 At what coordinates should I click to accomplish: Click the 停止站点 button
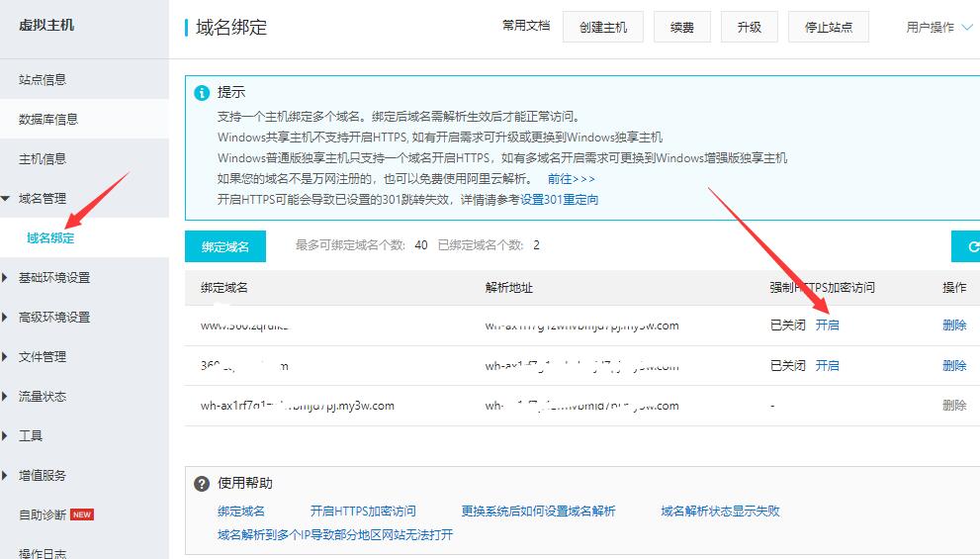click(x=829, y=28)
